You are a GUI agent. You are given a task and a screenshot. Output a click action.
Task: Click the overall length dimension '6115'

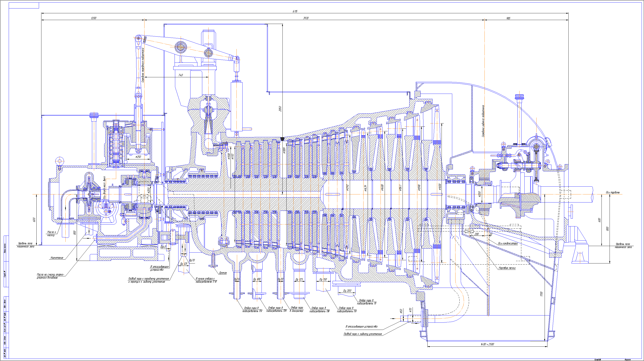click(295, 11)
